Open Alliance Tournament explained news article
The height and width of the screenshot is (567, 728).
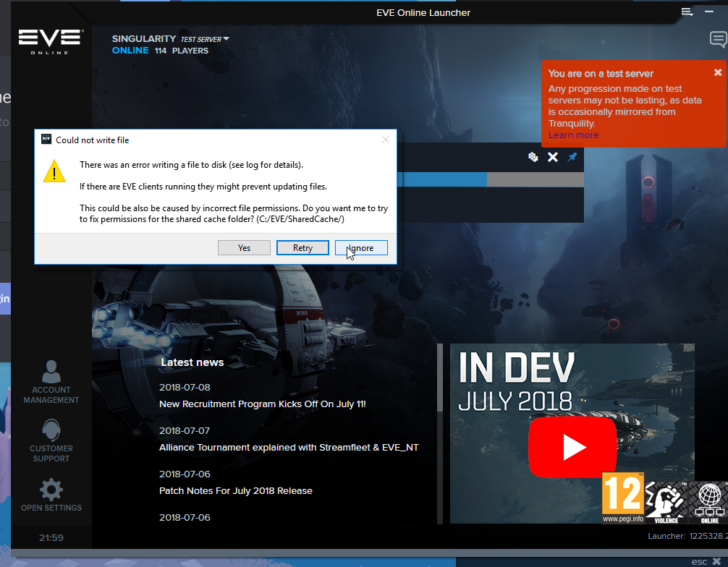click(289, 447)
